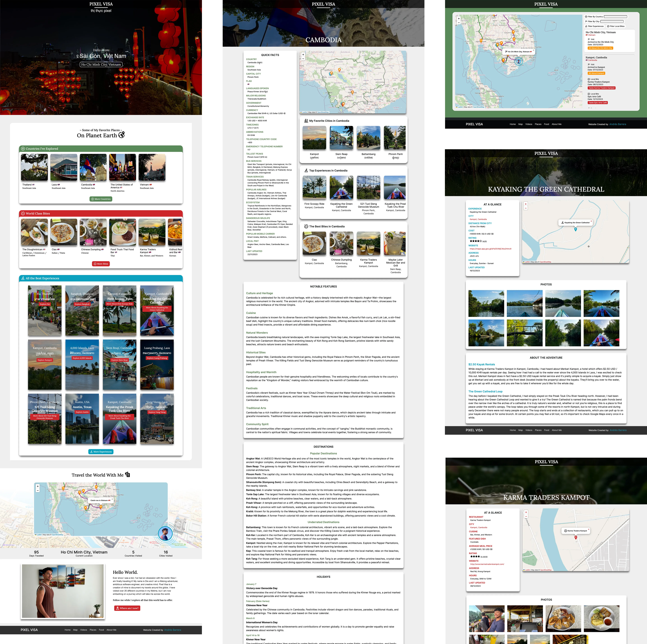Viewport: 647px width, 644px height.
Task: Close the 'Catch me in Vietnam' map popup
Action: coord(112,499)
